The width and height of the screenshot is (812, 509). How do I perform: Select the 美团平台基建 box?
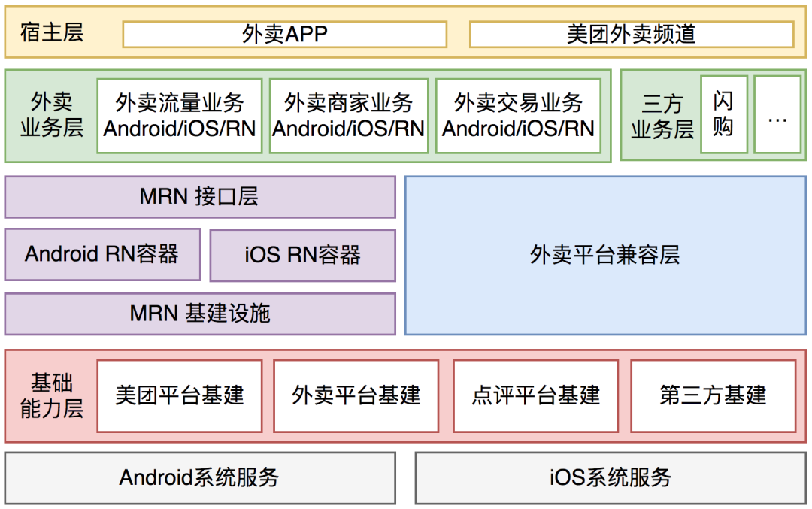[180, 396]
